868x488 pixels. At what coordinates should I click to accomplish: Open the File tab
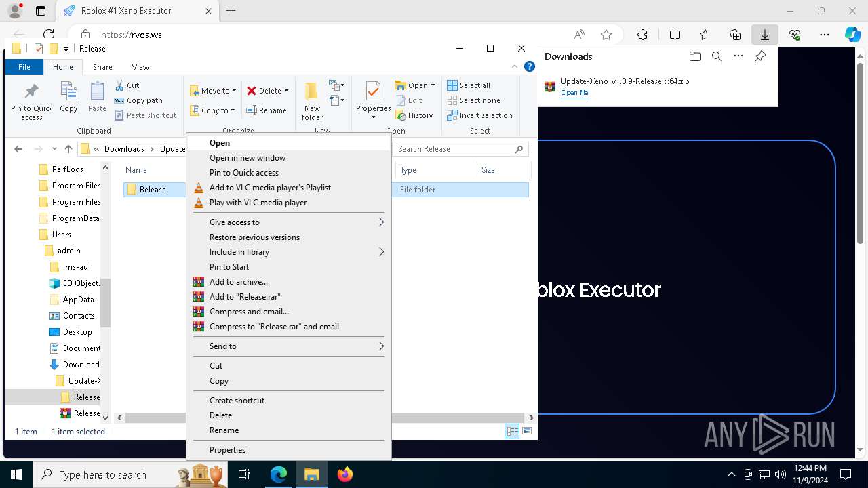click(24, 67)
